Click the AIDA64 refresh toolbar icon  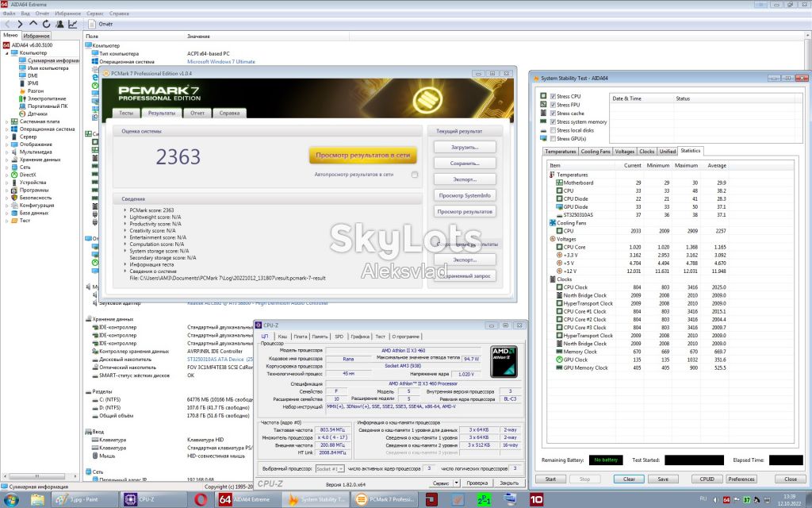(x=46, y=24)
